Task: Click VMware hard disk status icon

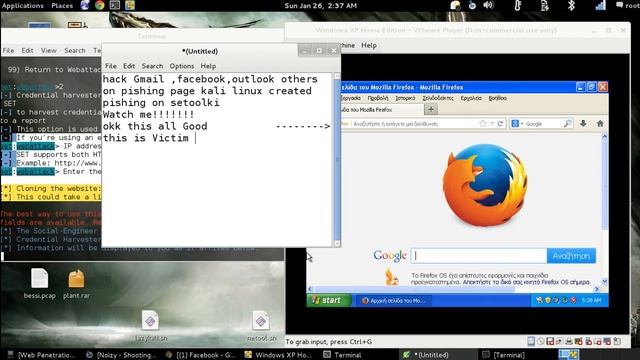Action: tap(531, 341)
